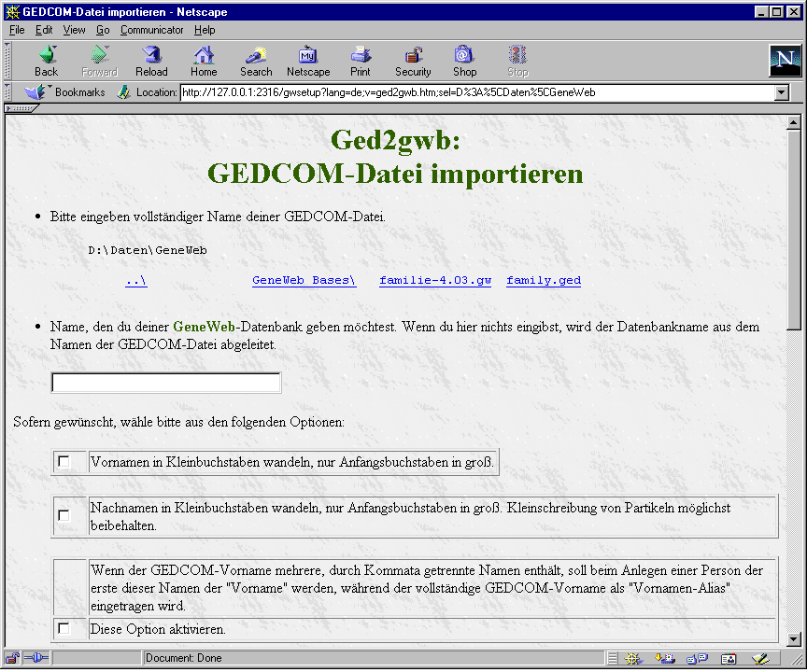Click the "D:\Daten\GeneWeb" path text
The image size is (807, 672).
[148, 250]
